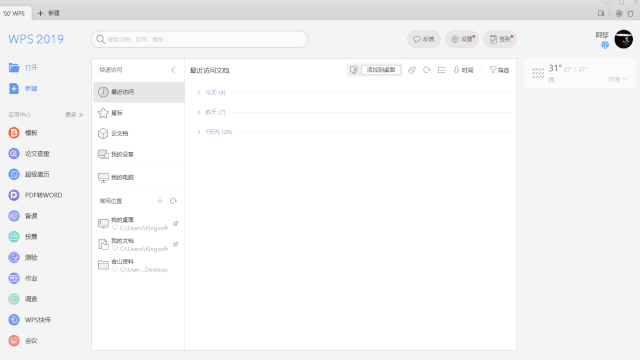Select 云文档 cloud documents

(x=139, y=133)
